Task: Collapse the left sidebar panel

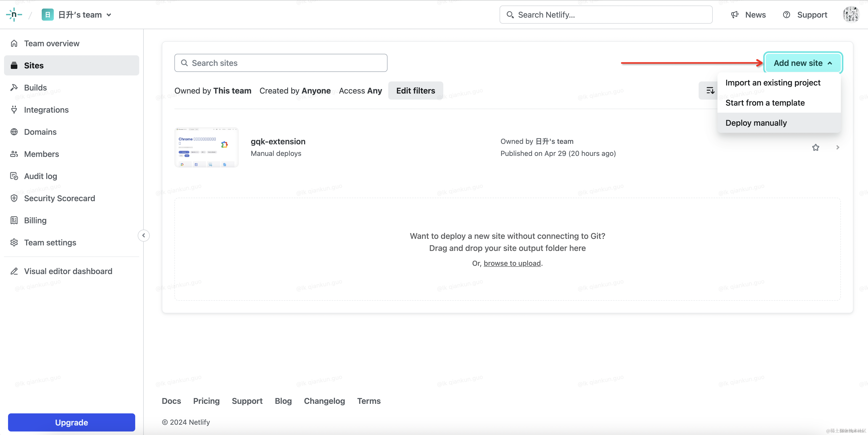Action: tap(143, 235)
